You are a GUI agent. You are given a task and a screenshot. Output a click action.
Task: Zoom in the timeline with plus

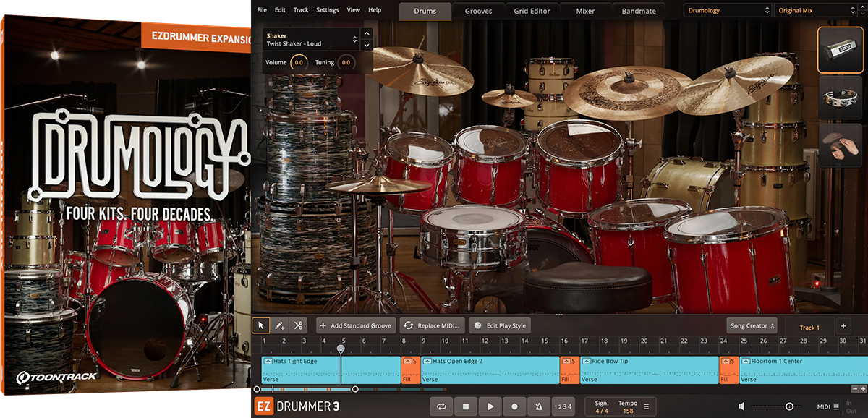pos(863,389)
